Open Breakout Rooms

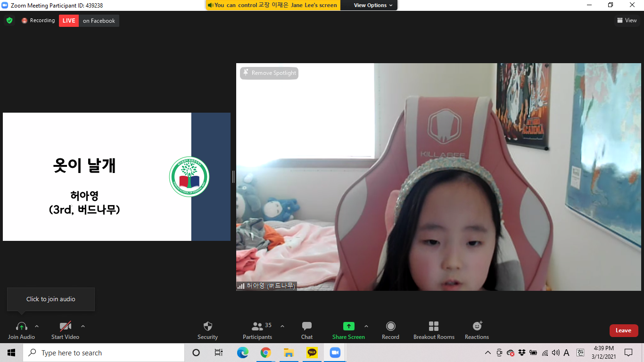434,326
